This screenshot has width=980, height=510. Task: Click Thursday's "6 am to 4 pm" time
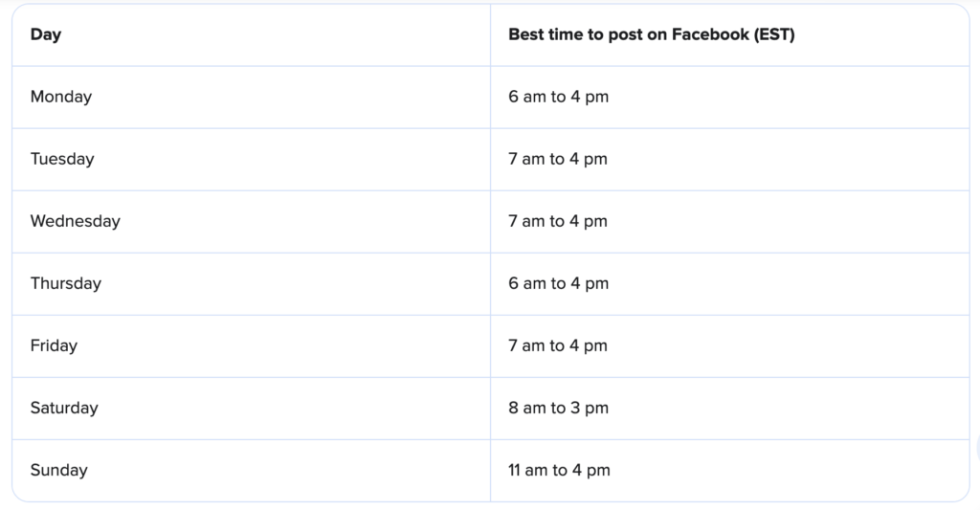[x=558, y=283]
